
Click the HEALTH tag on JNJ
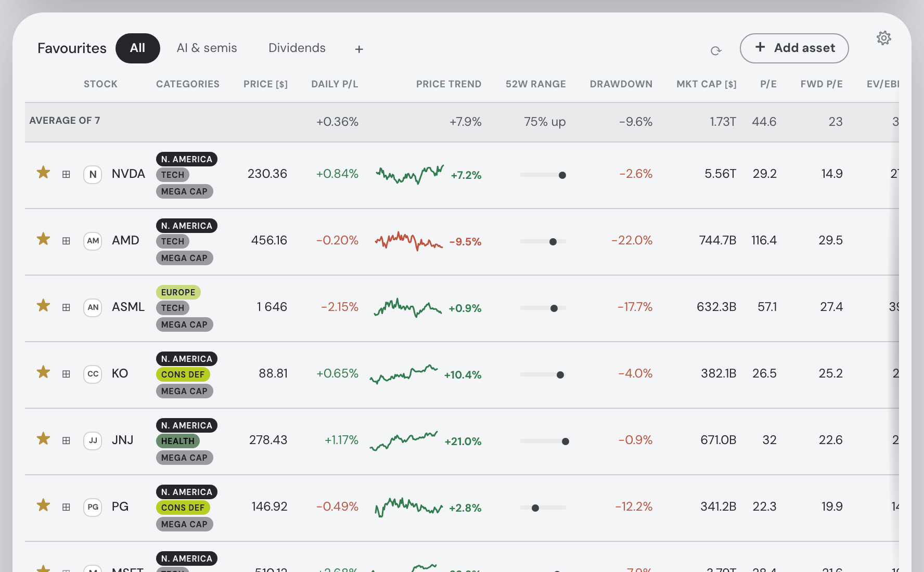(177, 441)
